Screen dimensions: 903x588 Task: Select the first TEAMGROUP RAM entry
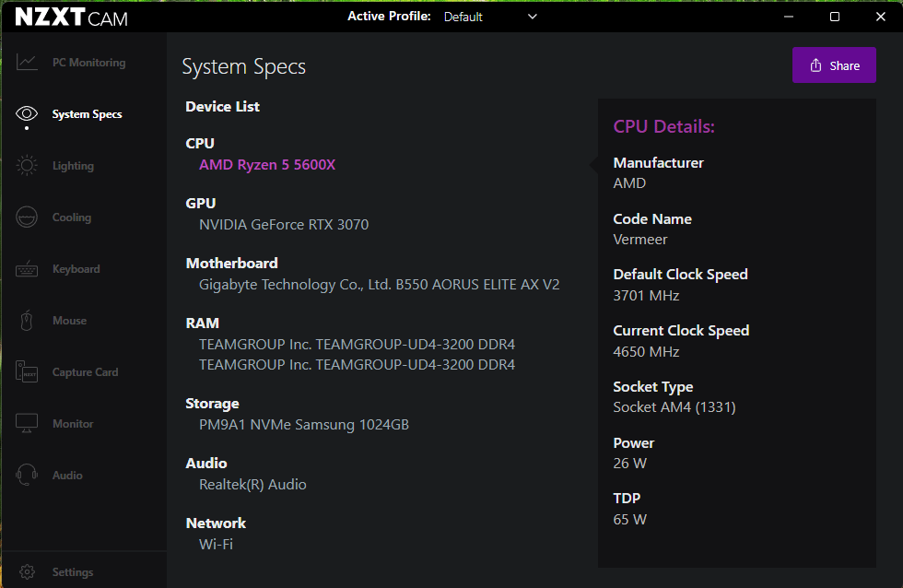pos(358,345)
